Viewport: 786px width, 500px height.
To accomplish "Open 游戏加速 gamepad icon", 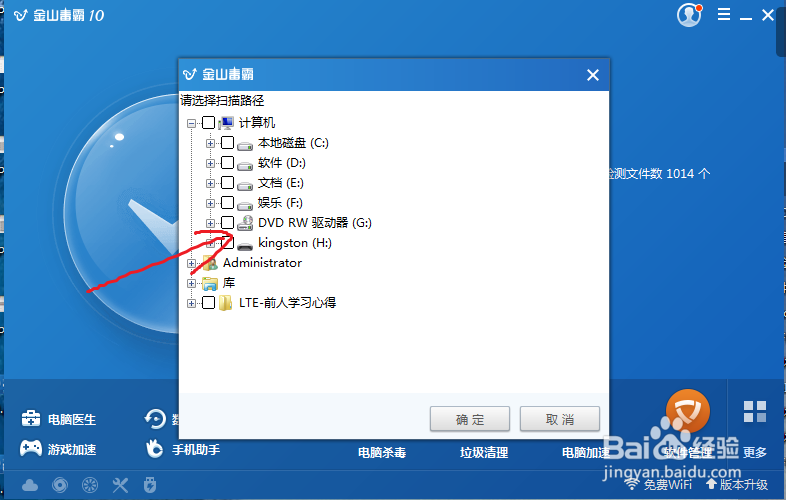I will click(31, 448).
